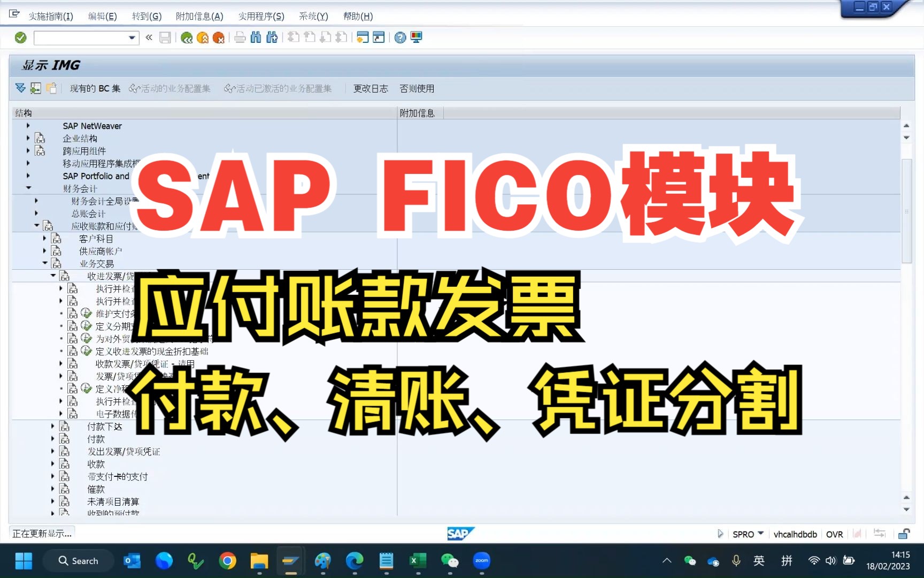Select the 发出发票/贷项凭证 tree row
924x578 pixels.
pyautogui.click(x=124, y=452)
